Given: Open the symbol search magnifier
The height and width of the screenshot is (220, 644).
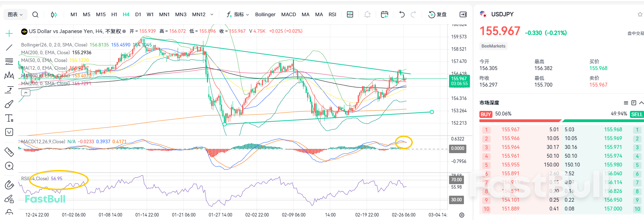Looking at the screenshot, I should tap(35, 14).
